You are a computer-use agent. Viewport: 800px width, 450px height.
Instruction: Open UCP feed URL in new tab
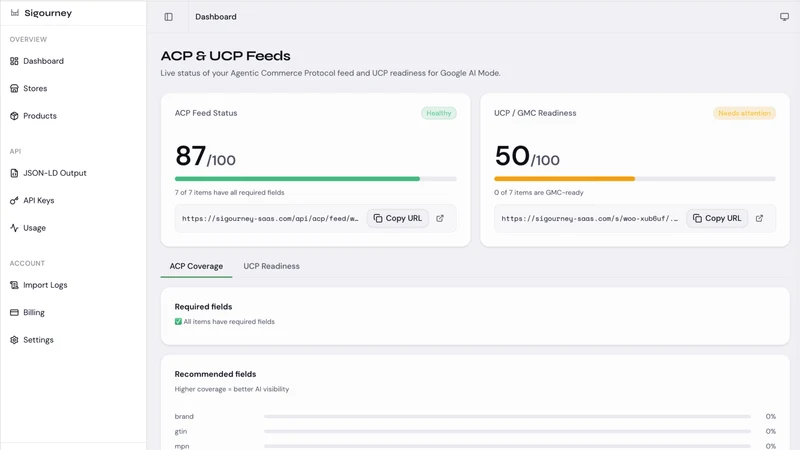pyautogui.click(x=759, y=218)
